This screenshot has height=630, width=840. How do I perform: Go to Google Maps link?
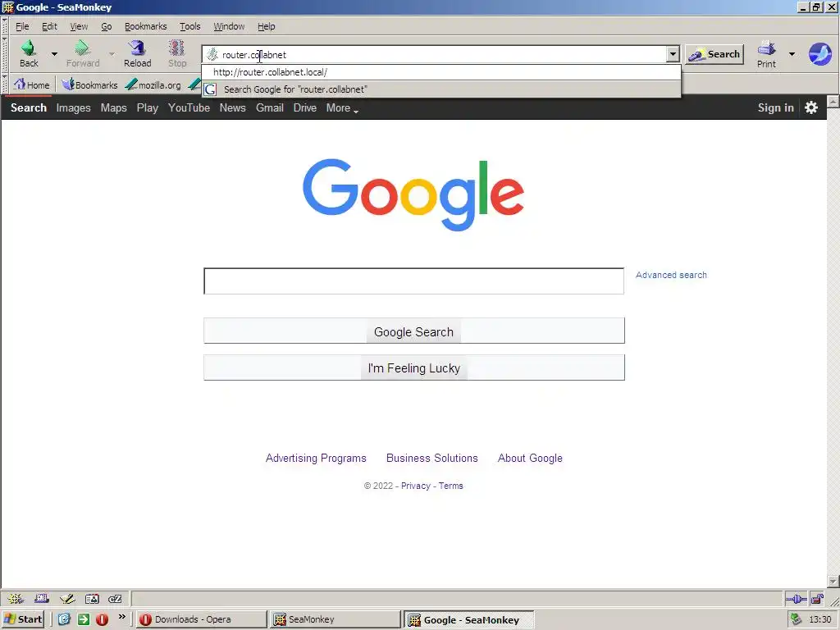(113, 107)
